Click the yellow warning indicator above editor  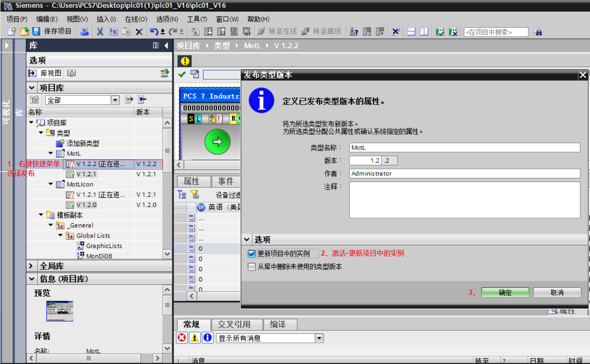185,61
